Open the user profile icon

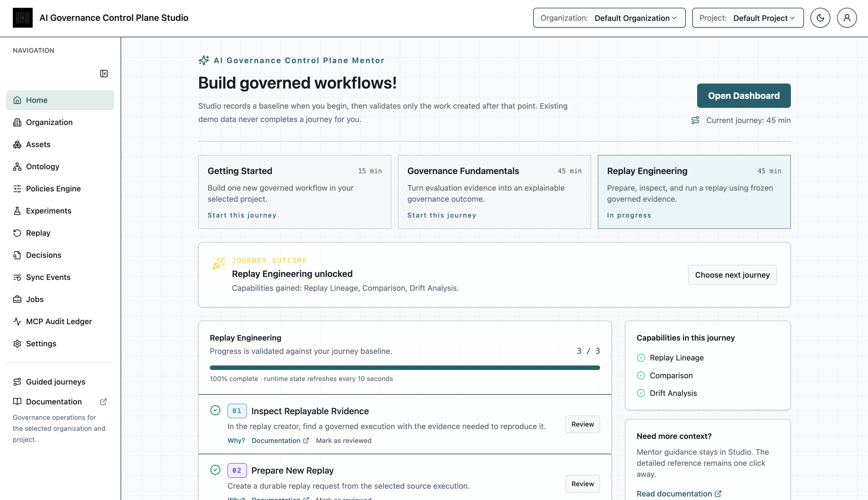point(847,18)
